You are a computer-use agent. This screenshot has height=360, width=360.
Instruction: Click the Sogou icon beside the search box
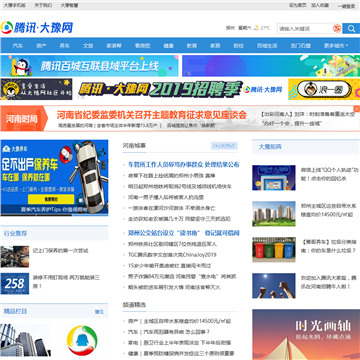[x=337, y=29]
